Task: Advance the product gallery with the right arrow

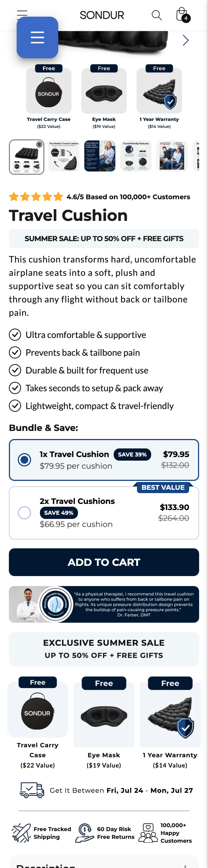Action: click(186, 41)
